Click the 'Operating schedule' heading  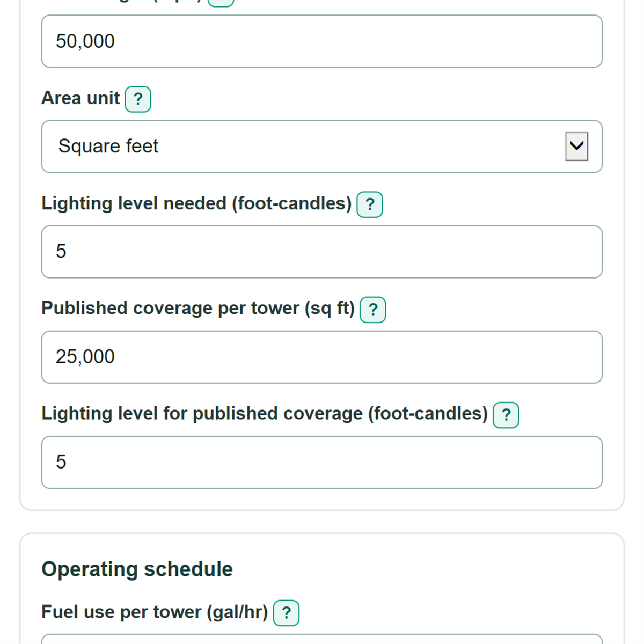137,569
